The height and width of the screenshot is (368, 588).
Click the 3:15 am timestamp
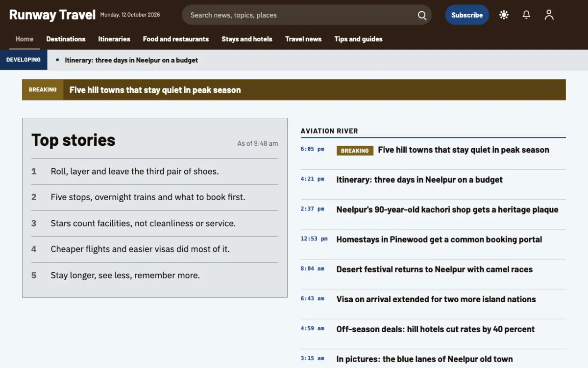tap(313, 358)
